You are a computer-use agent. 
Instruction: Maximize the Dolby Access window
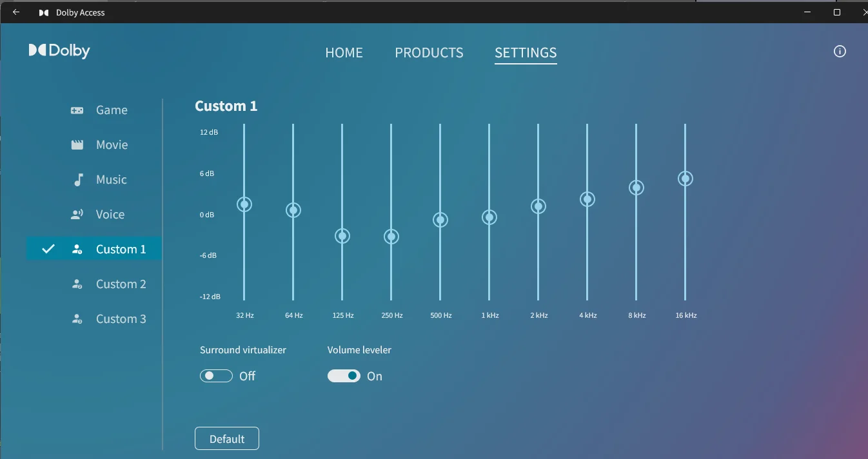(837, 12)
